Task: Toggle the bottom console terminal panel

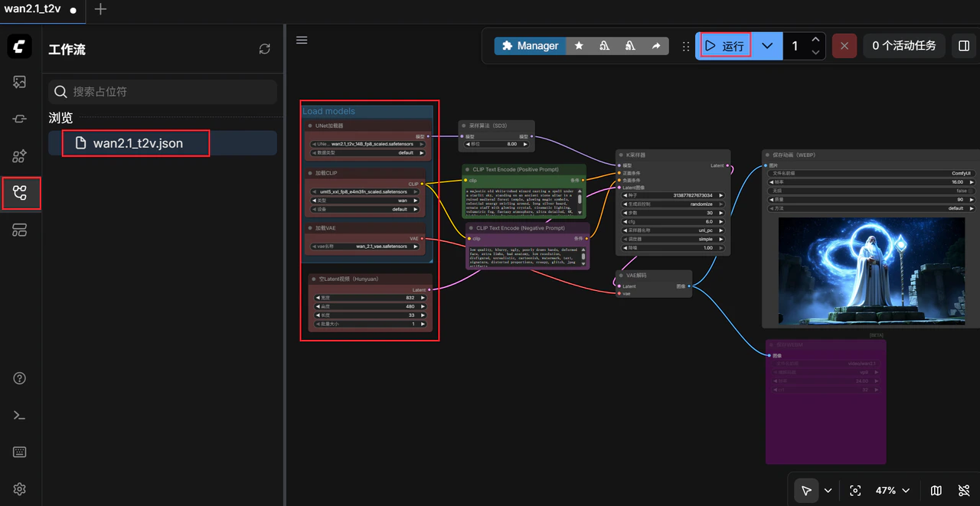Action: [x=20, y=415]
